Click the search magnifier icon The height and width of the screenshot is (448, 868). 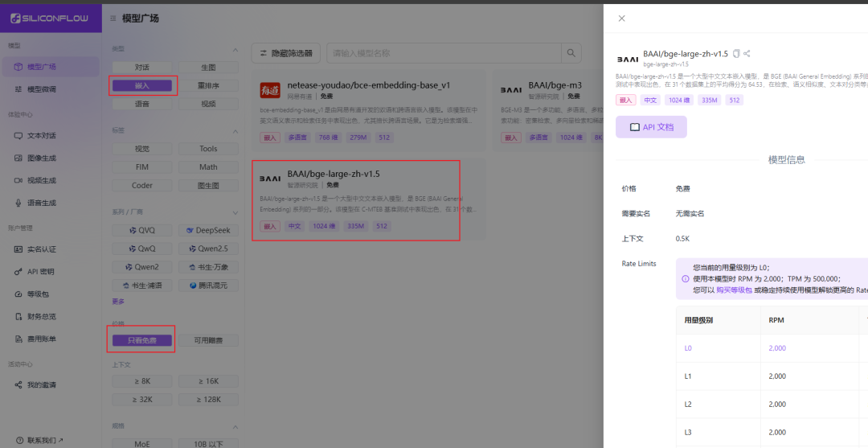[571, 53]
